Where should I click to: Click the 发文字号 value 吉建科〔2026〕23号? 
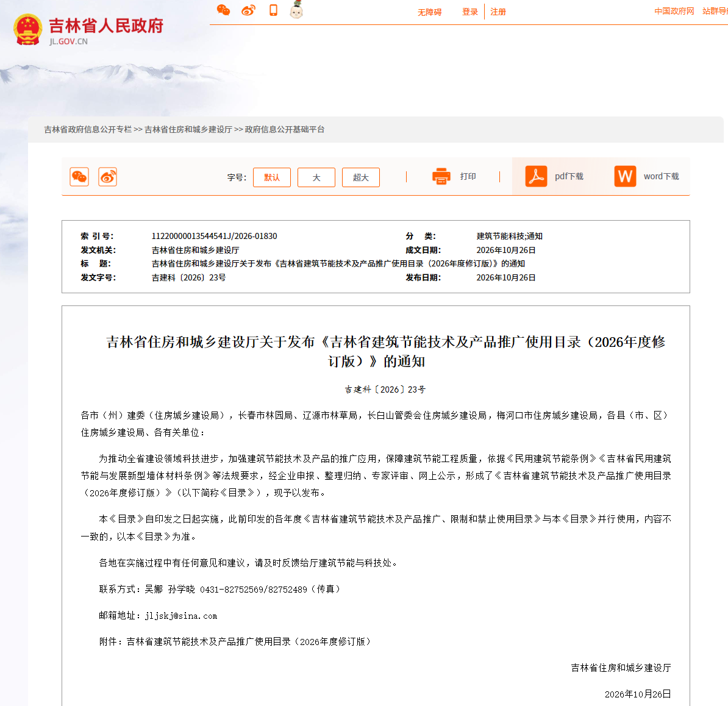pos(188,277)
